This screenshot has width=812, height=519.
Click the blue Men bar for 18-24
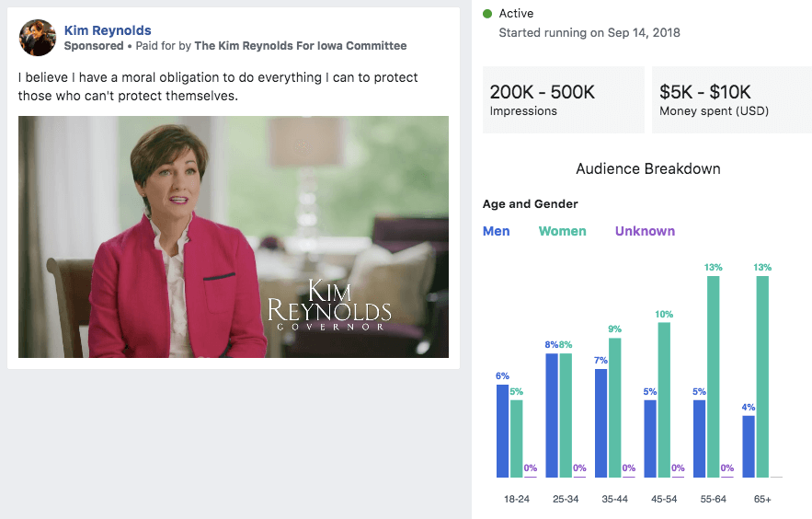[502, 430]
